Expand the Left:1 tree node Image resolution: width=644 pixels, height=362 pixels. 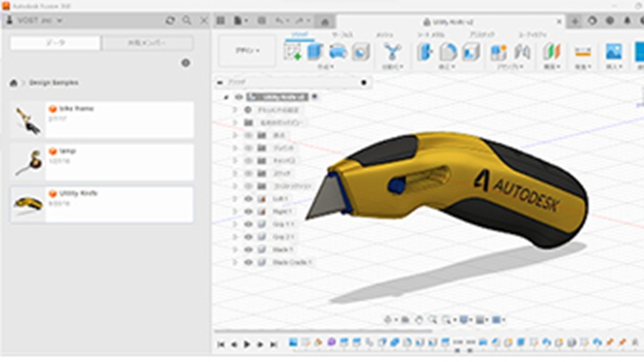pyautogui.click(x=235, y=199)
